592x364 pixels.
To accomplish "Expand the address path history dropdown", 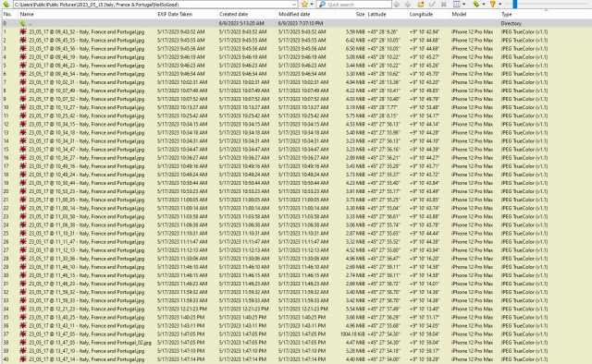I will (294, 5).
